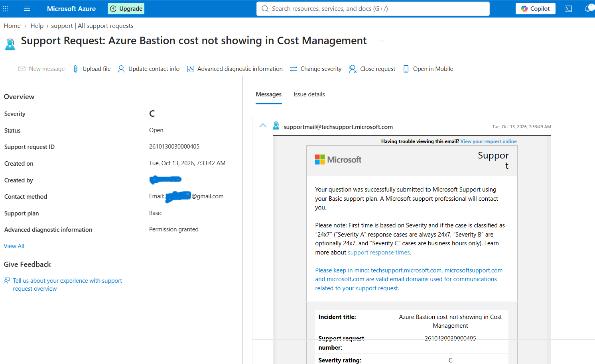The height and width of the screenshot is (364, 595).
Task: Click the Incident title value in the email
Action: click(451, 321)
